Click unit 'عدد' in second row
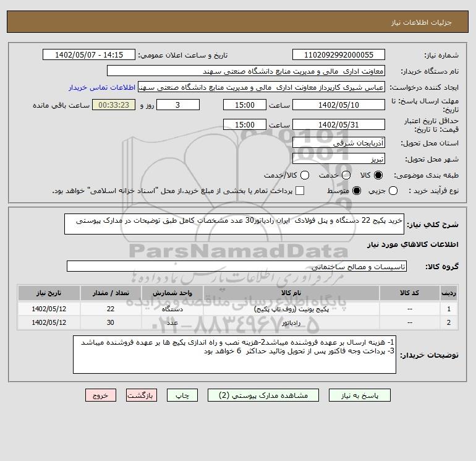The height and width of the screenshot is (461, 476). click(x=172, y=323)
